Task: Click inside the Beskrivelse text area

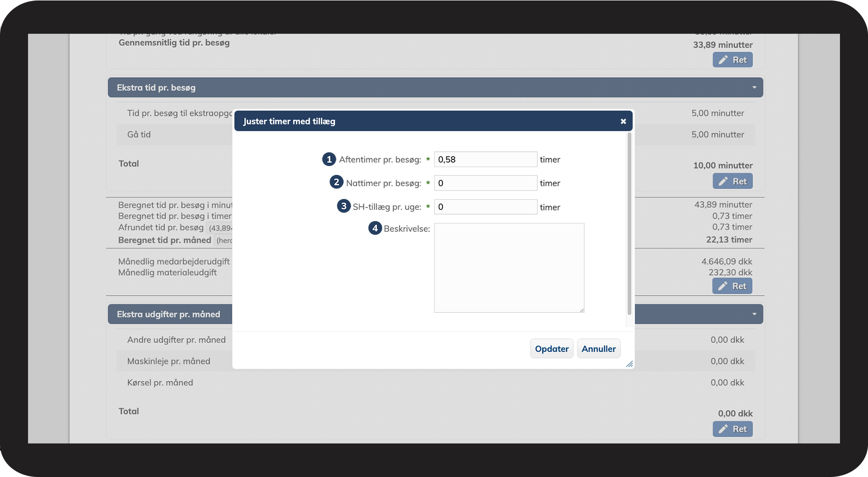Action: coord(508,268)
